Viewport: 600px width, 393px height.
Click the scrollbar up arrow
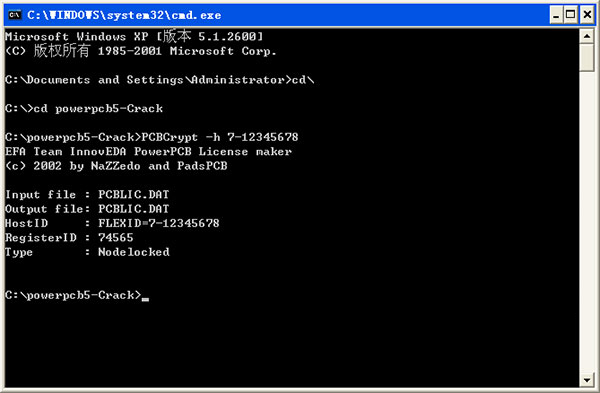point(587,36)
